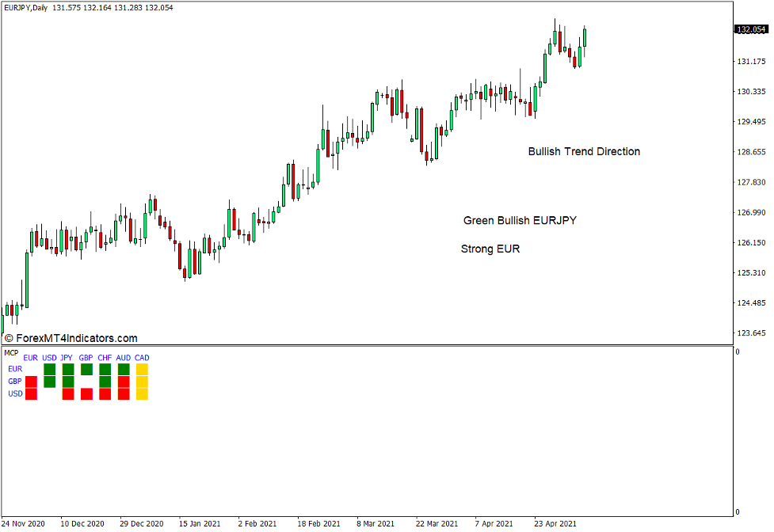This screenshot has width=774, height=532.
Task: Select the red USD versus CHF cell
Action: pyautogui.click(x=105, y=393)
